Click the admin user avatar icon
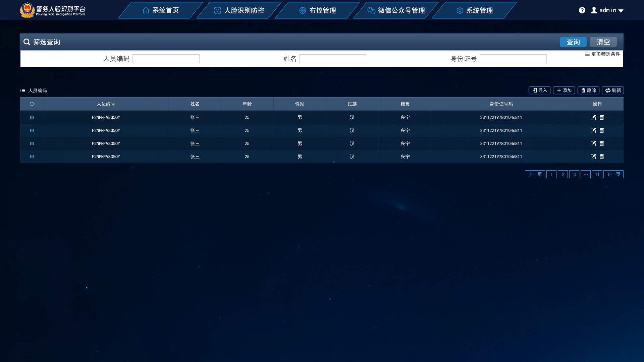This screenshot has width=644, height=362. pos(594,10)
